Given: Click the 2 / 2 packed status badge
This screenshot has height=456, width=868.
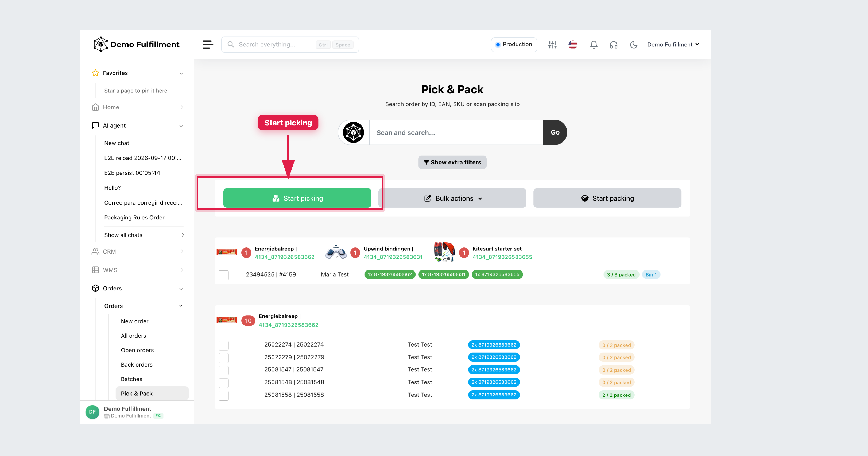Looking at the screenshot, I should pyautogui.click(x=616, y=395).
